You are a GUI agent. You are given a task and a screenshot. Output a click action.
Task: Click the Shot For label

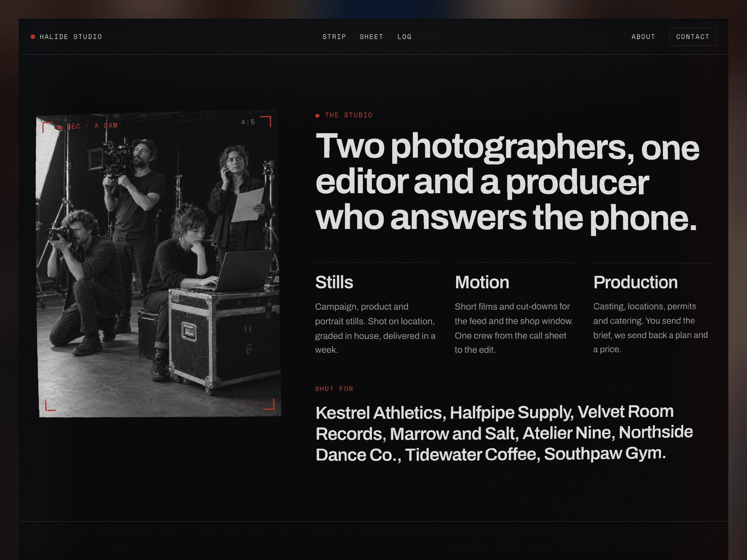334,389
